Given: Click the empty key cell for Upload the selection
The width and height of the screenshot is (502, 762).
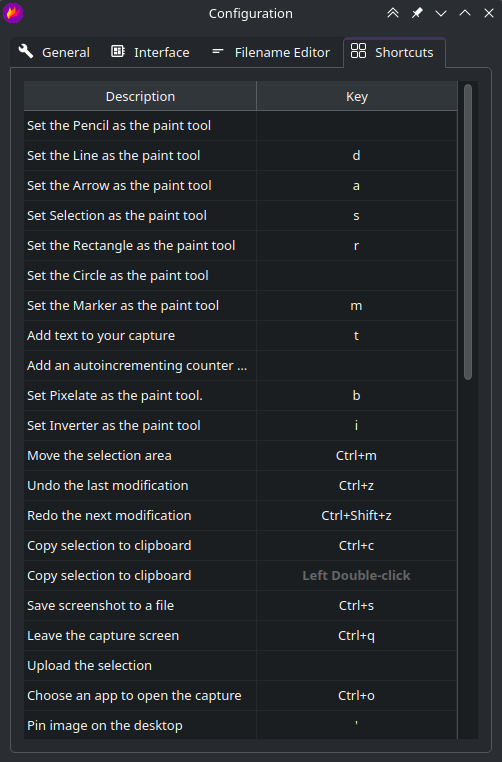Looking at the screenshot, I should coord(357,666).
